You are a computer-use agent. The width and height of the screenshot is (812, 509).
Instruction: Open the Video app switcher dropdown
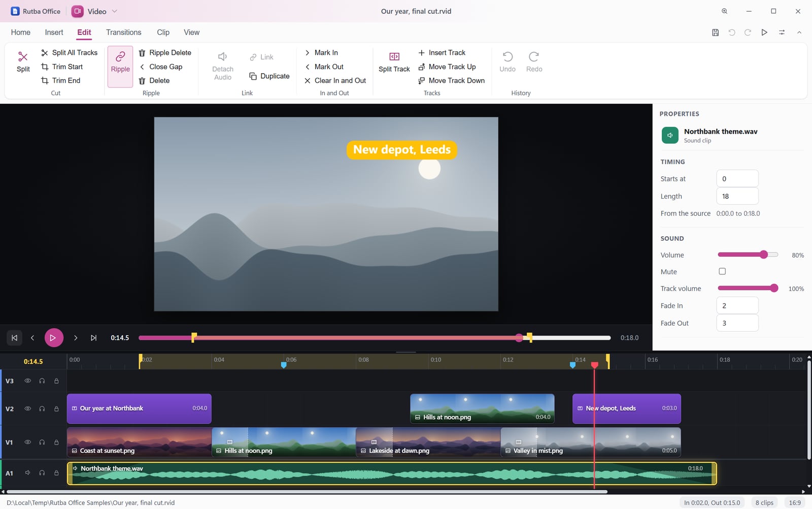[x=94, y=11]
